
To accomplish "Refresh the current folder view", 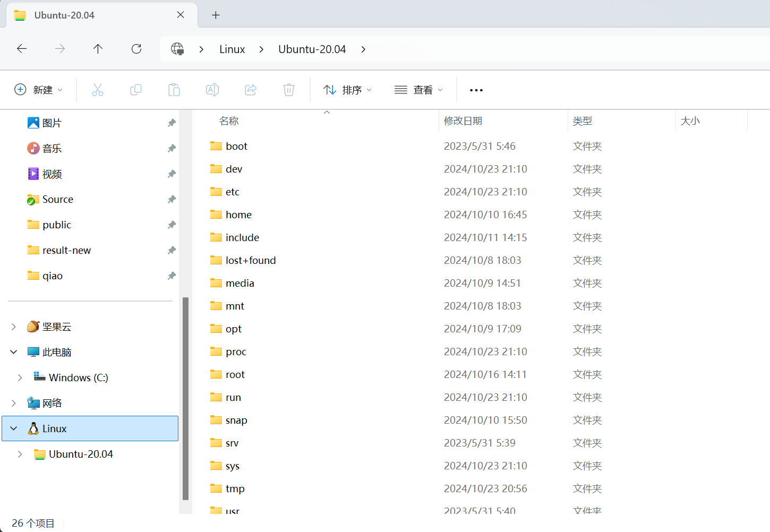I will pos(136,48).
